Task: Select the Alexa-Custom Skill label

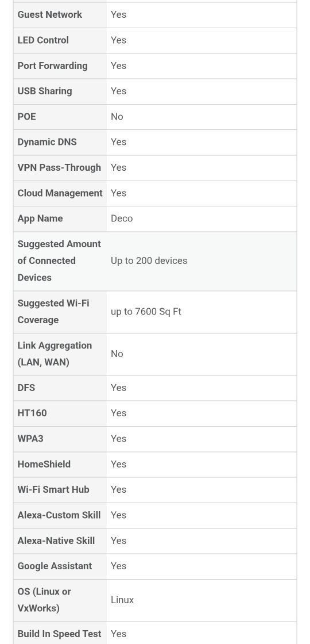Action: [x=59, y=515]
